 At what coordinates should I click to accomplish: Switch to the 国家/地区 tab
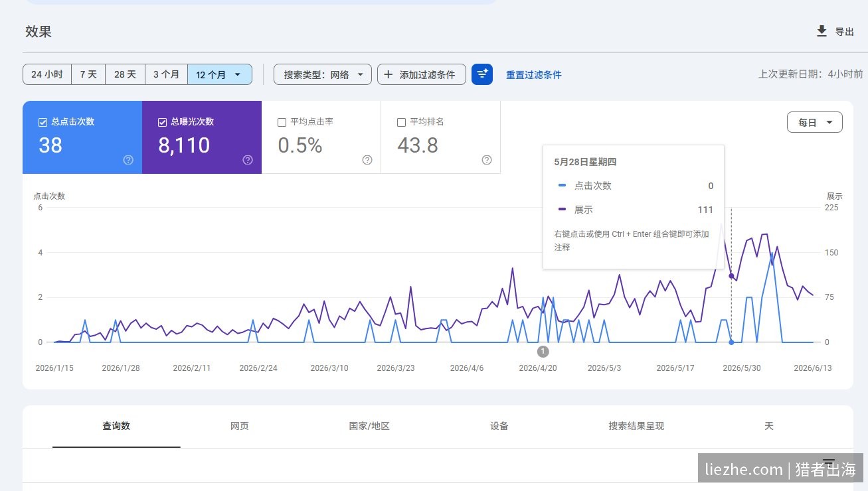(x=369, y=426)
